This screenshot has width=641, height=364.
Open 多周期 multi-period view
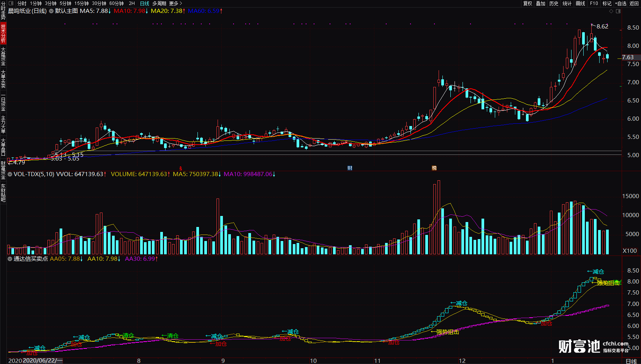click(x=159, y=3)
